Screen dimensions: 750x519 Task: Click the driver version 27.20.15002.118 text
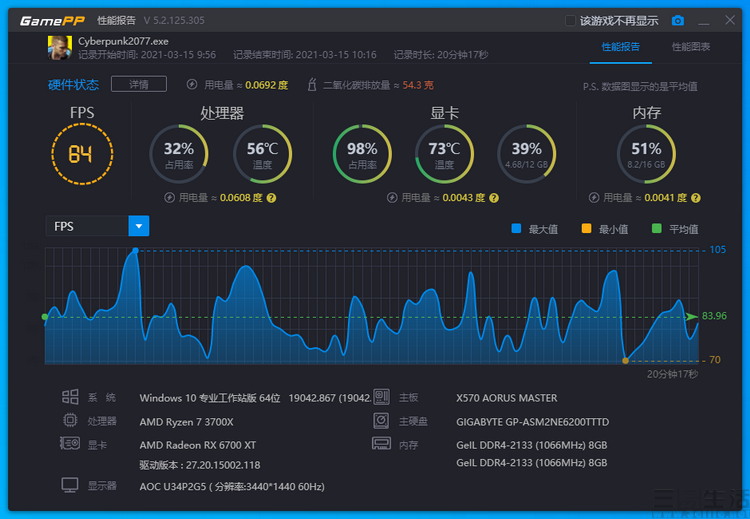[200, 465]
